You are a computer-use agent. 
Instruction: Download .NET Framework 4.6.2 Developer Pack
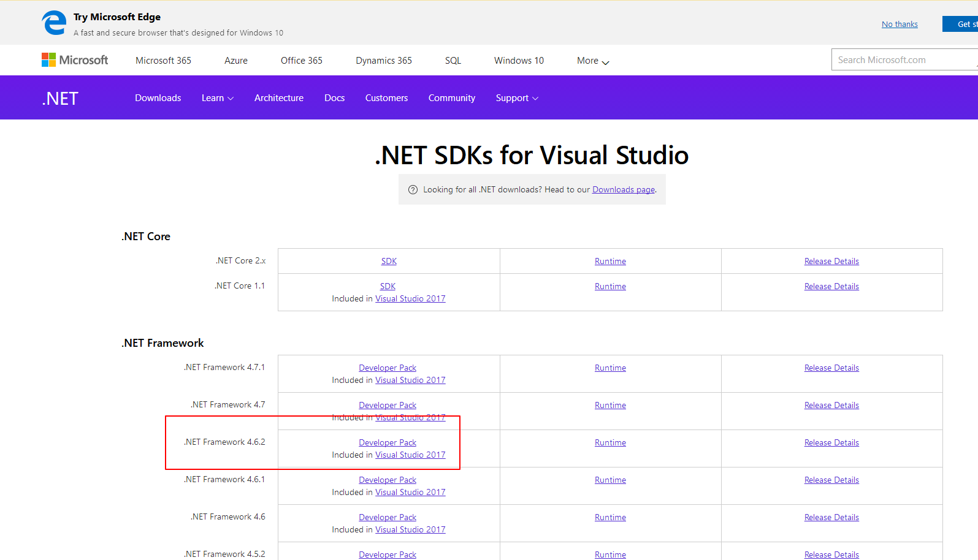[x=388, y=443]
